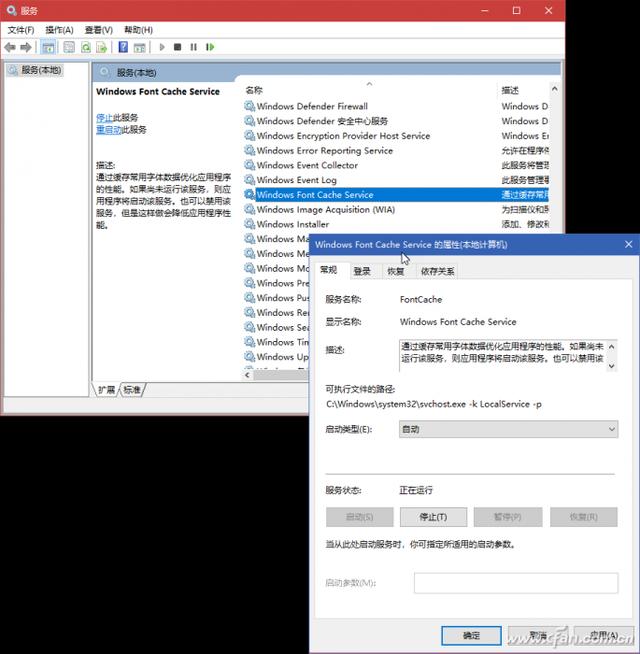Click the Export List toolbar icon
Viewport: 640px width, 654px height.
(x=101, y=47)
